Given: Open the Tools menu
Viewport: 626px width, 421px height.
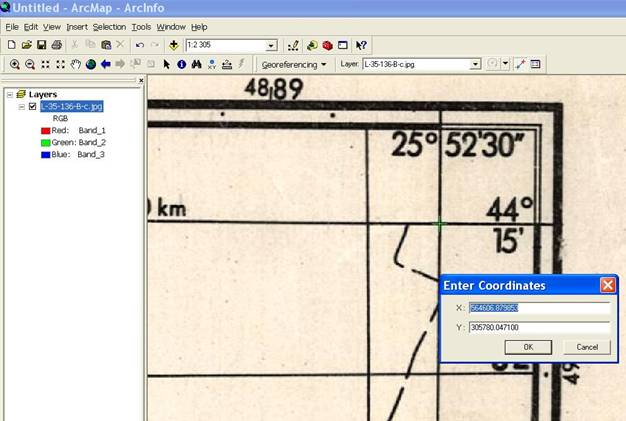Looking at the screenshot, I should (x=141, y=26).
